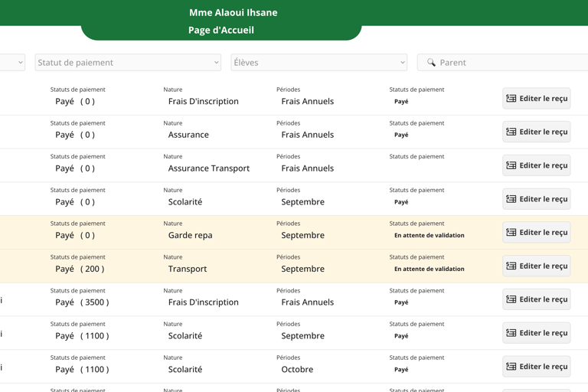Image resolution: width=588 pixels, height=392 pixels.
Task: Click receipt icon in Scolarité Octobre row
Action: pyautogui.click(x=511, y=367)
